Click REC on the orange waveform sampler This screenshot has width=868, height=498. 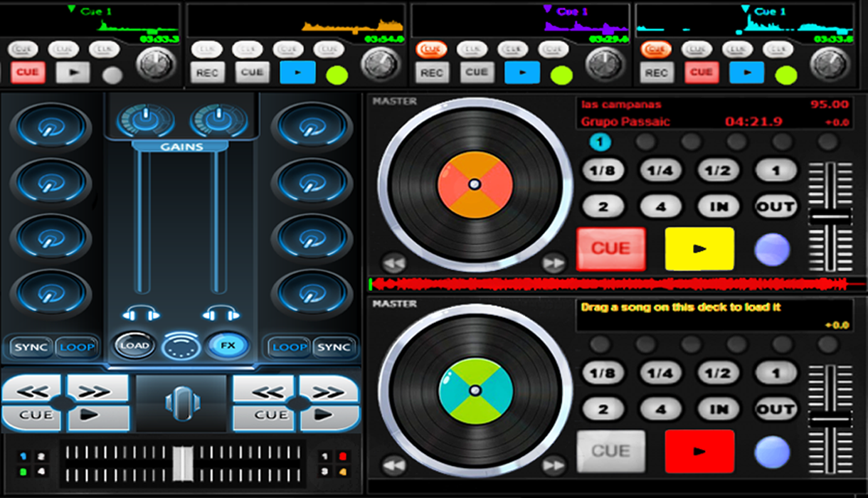tap(206, 73)
